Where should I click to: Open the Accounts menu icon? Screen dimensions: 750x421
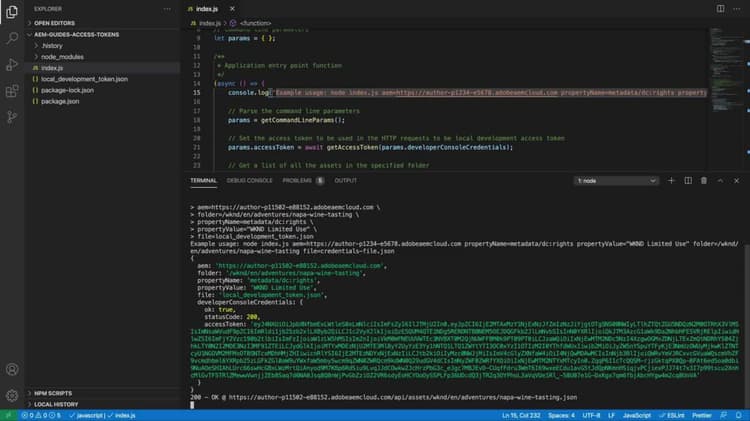(x=12, y=369)
